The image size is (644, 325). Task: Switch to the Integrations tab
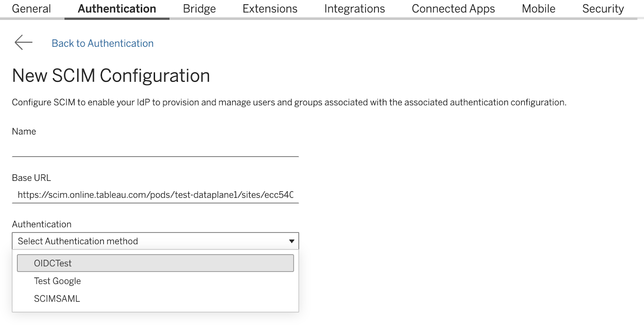pos(354,9)
